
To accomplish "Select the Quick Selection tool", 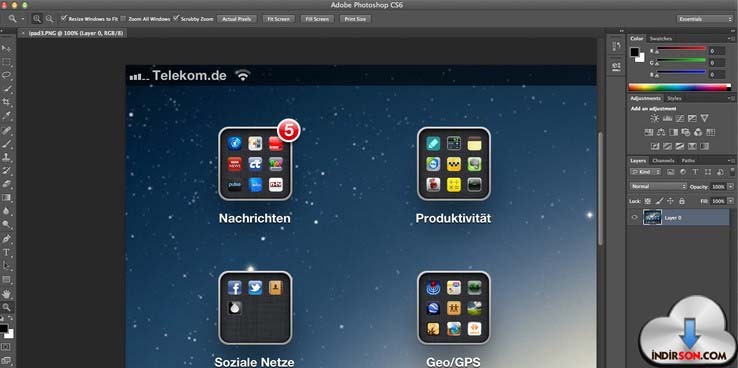I will tap(6, 88).
